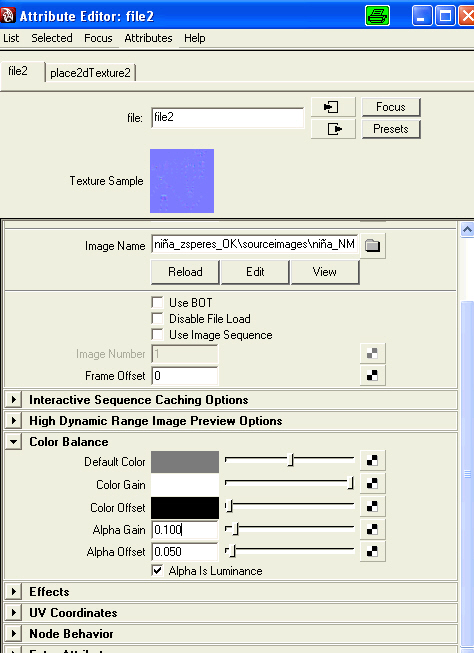Screen dimensions: 474x653
Task: Enable the Use BOT checkbox
Action: [x=157, y=302]
